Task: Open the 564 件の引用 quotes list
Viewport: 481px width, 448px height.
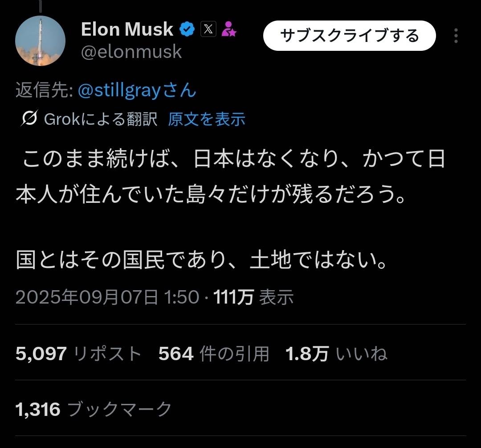Action: [214, 354]
